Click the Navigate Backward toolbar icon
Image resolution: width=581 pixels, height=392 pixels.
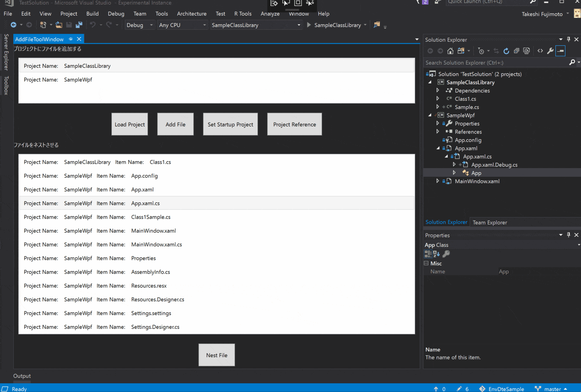13,25
